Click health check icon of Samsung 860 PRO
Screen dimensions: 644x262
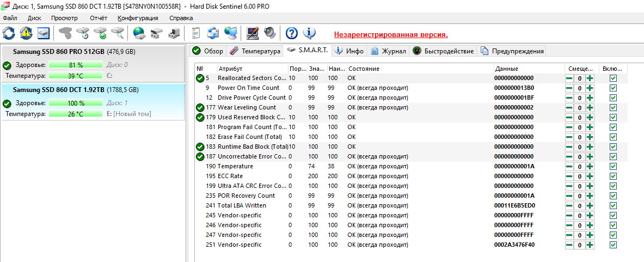pos(7,65)
